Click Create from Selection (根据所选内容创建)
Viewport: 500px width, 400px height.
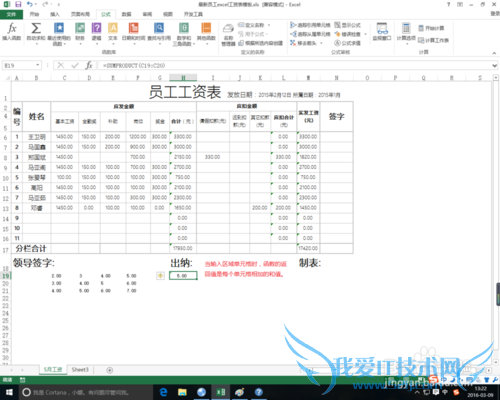pyautogui.click(x=260, y=43)
